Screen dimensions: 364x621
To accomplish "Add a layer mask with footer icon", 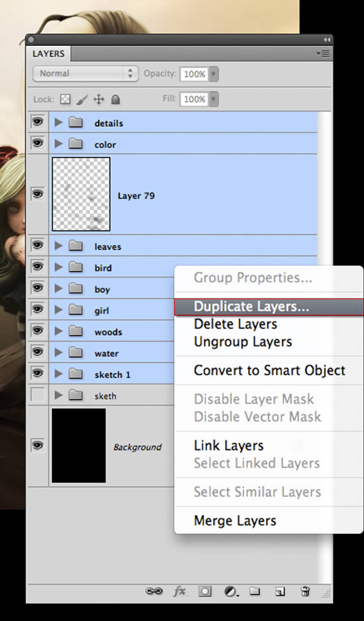I will 205,592.
